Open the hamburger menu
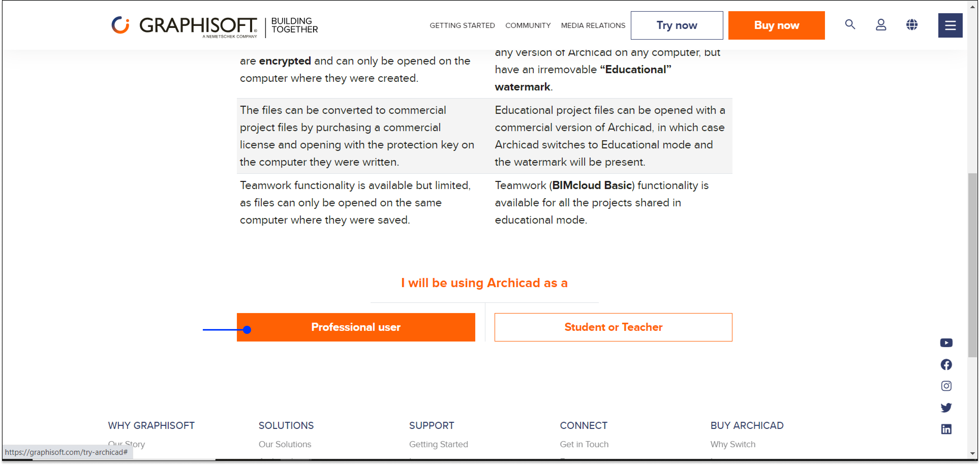 click(x=950, y=25)
